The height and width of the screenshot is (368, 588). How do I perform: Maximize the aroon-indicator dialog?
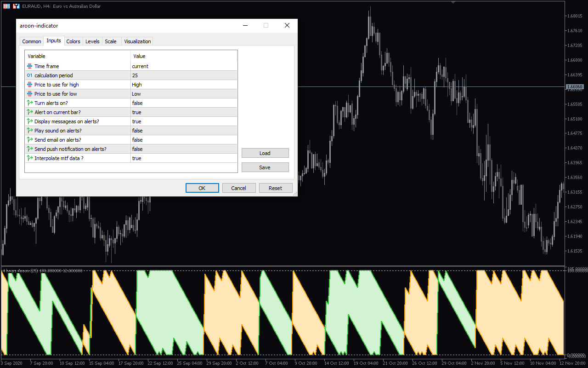(x=266, y=26)
